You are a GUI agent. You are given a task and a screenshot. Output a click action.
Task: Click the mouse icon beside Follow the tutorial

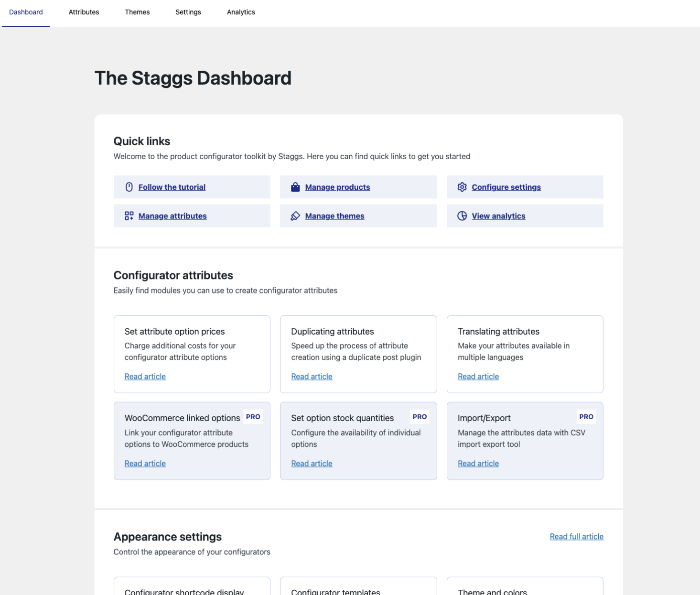click(129, 187)
